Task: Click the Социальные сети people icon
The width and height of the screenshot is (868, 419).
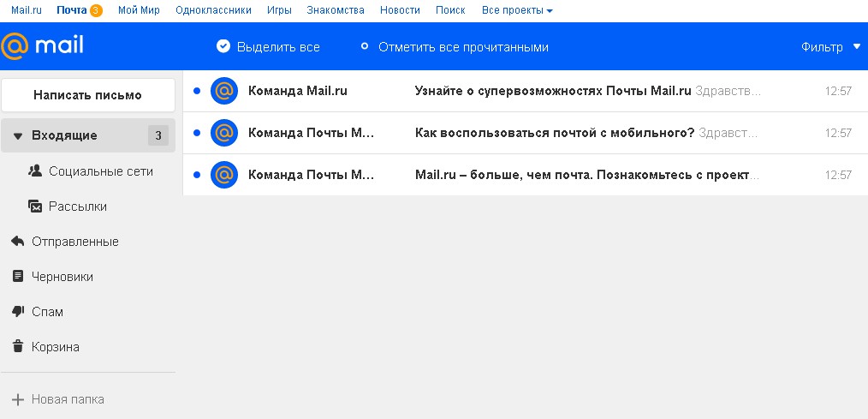Action: coord(35,171)
